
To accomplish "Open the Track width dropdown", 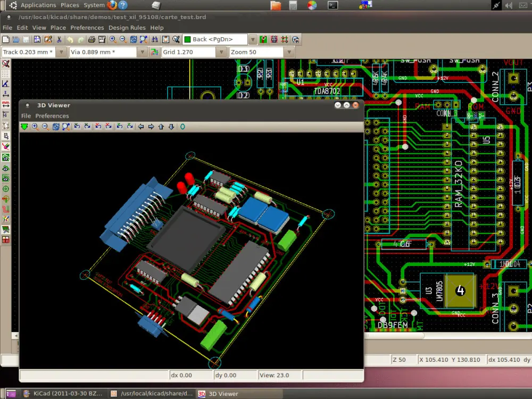I will (x=61, y=52).
